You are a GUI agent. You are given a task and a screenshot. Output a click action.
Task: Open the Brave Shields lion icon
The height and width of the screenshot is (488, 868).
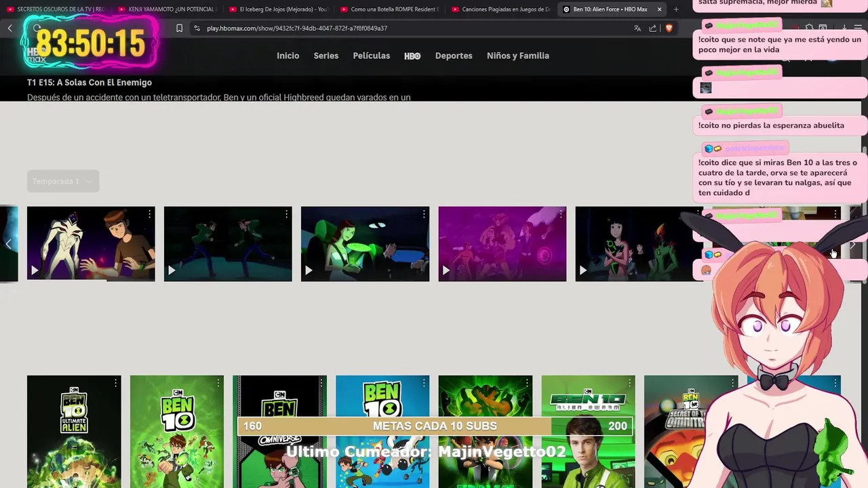669,28
